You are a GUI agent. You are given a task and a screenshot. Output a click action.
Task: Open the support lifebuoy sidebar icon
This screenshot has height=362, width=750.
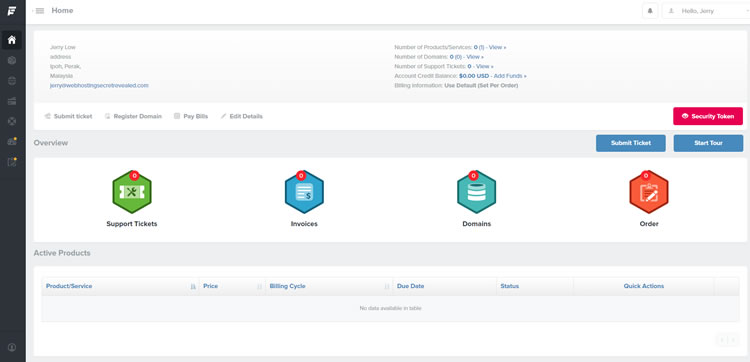(x=12, y=121)
